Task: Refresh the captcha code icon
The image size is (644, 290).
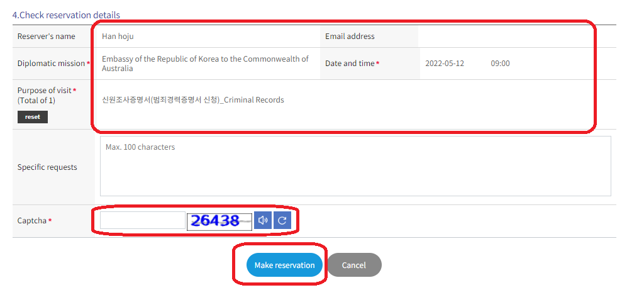Action: pyautogui.click(x=282, y=220)
